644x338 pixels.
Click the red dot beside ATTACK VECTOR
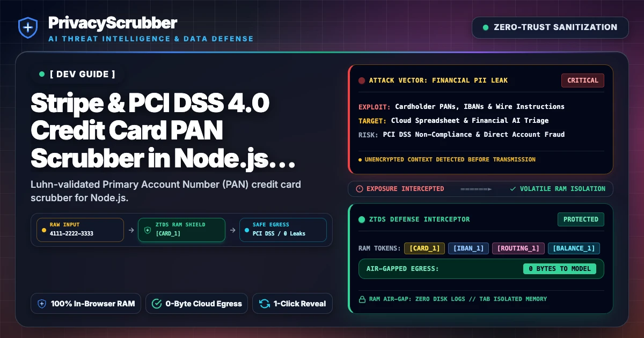pyautogui.click(x=362, y=80)
